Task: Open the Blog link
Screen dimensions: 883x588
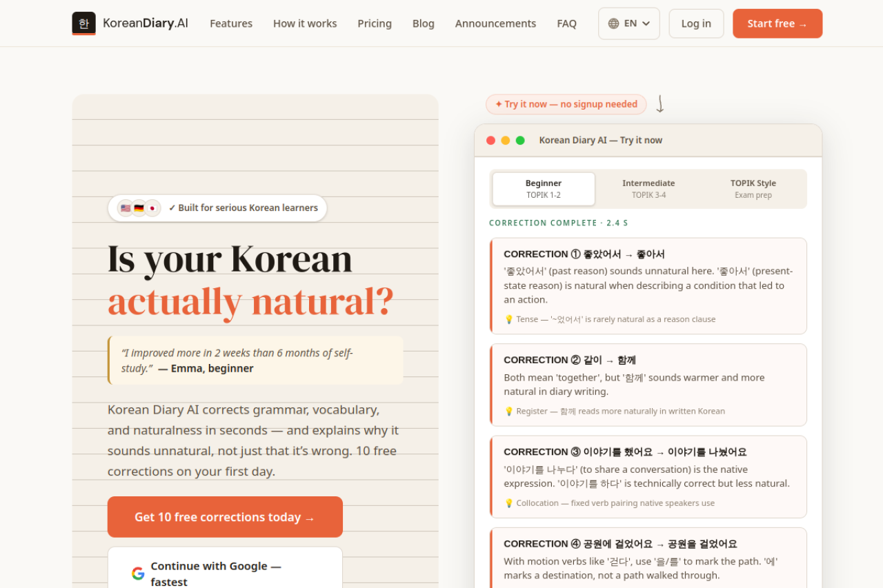Action: pyautogui.click(x=424, y=23)
